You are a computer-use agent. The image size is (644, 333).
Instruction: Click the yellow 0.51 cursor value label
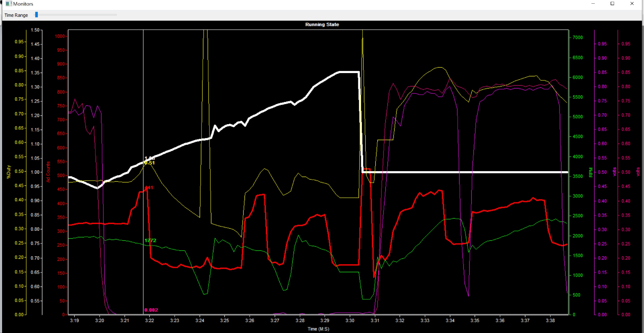coord(150,163)
